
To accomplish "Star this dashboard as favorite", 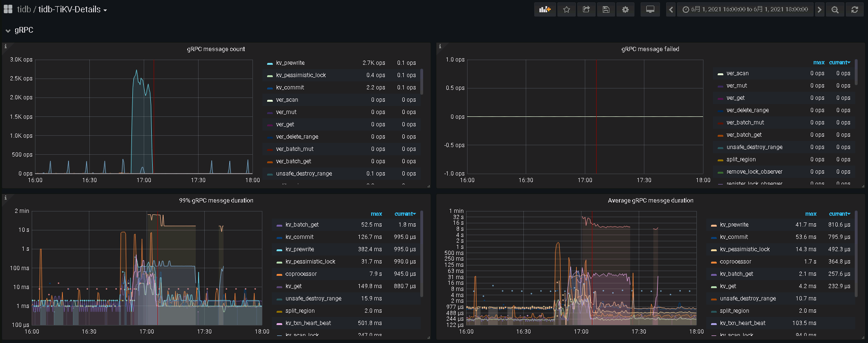I will click(x=566, y=9).
